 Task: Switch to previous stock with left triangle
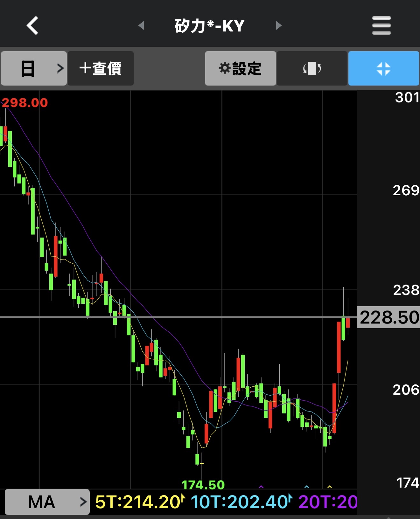(x=141, y=25)
